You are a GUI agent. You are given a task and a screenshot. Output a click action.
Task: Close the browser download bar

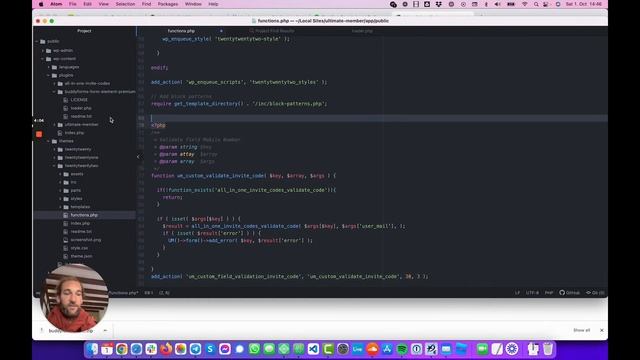point(602,330)
